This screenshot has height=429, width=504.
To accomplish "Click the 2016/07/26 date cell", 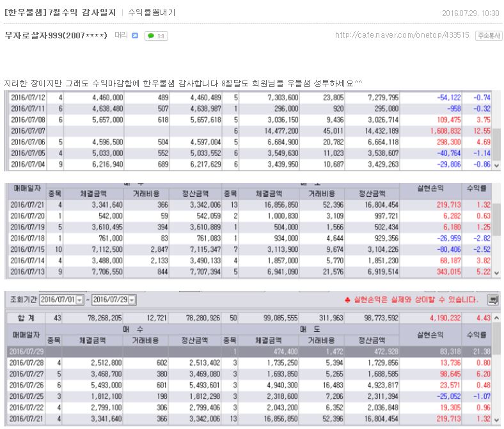I will coord(26,385).
